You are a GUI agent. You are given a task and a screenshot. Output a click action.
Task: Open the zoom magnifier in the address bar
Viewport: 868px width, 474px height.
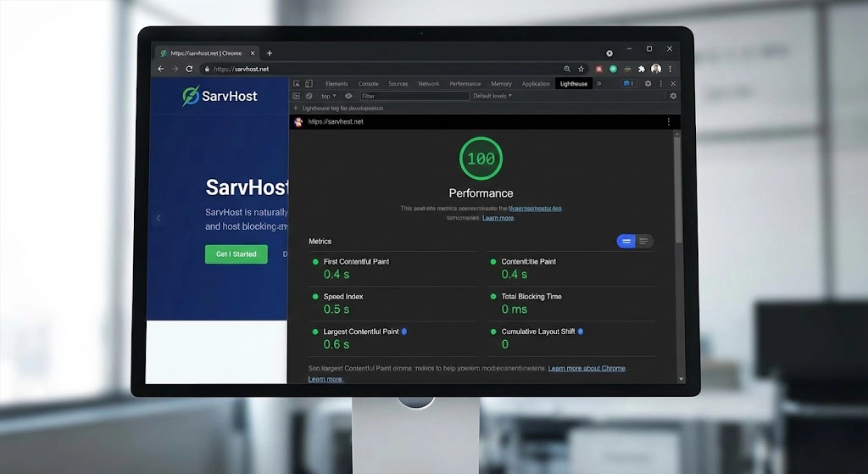click(x=567, y=70)
